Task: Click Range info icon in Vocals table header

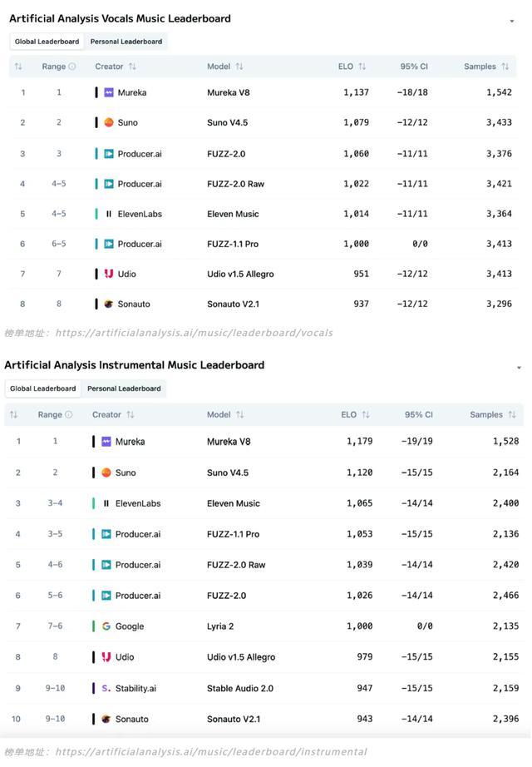Action: tap(72, 67)
